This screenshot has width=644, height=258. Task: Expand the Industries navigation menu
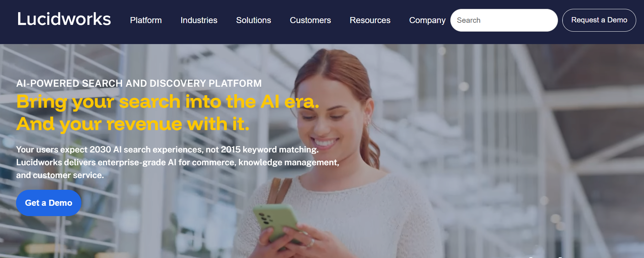(199, 20)
